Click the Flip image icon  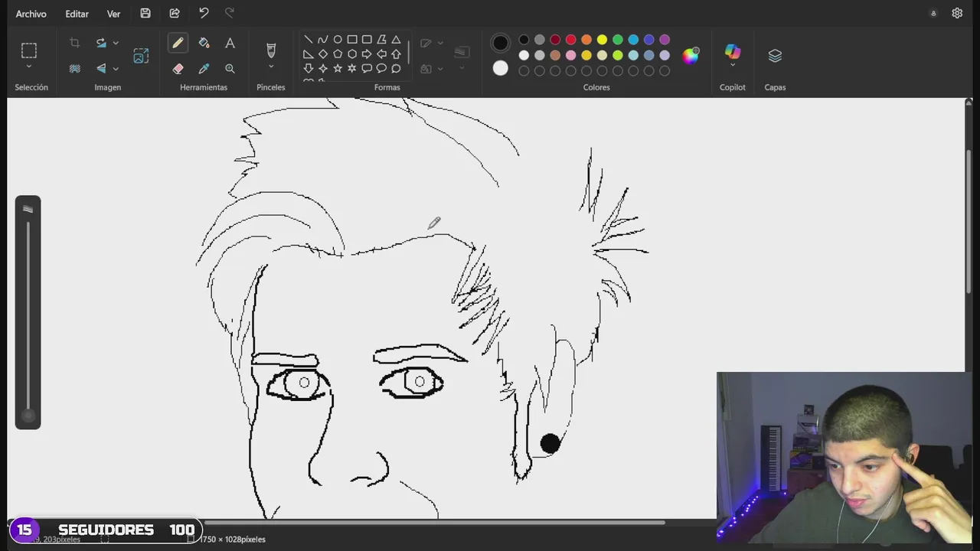pos(101,69)
